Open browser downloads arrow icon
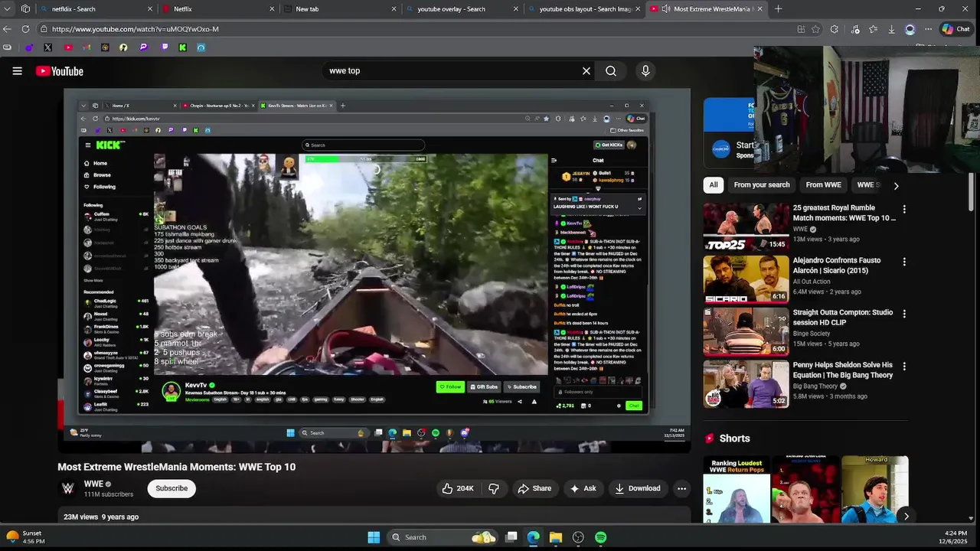980x551 pixels. pyautogui.click(x=892, y=29)
